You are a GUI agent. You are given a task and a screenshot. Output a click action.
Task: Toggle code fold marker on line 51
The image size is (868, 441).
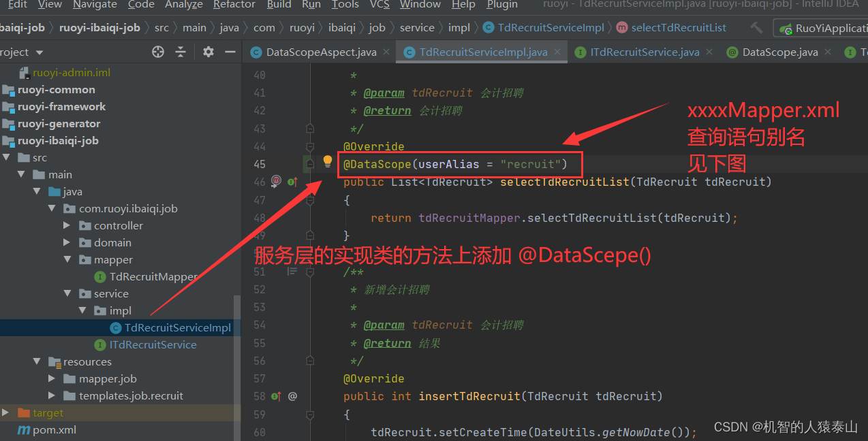tap(310, 271)
